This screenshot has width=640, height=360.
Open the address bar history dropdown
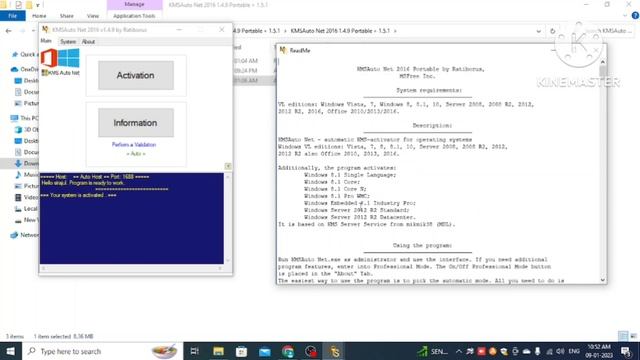coord(539,31)
